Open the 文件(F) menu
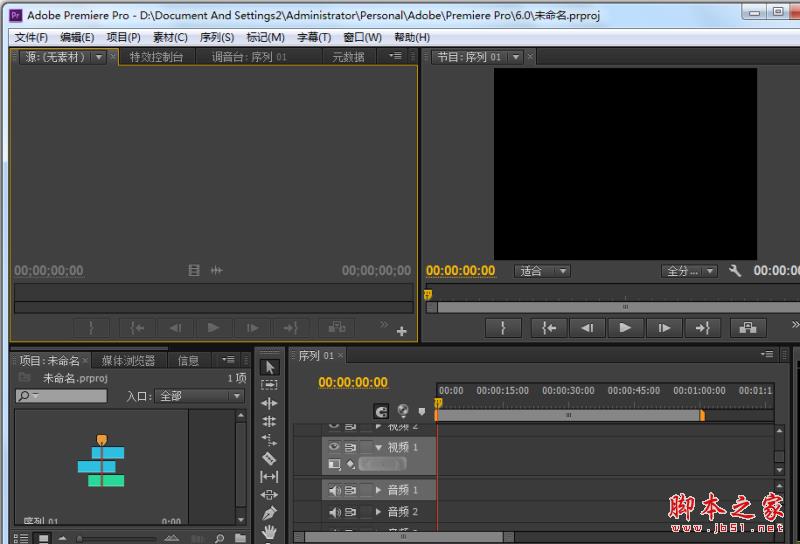The height and width of the screenshot is (544, 800). coord(31,37)
